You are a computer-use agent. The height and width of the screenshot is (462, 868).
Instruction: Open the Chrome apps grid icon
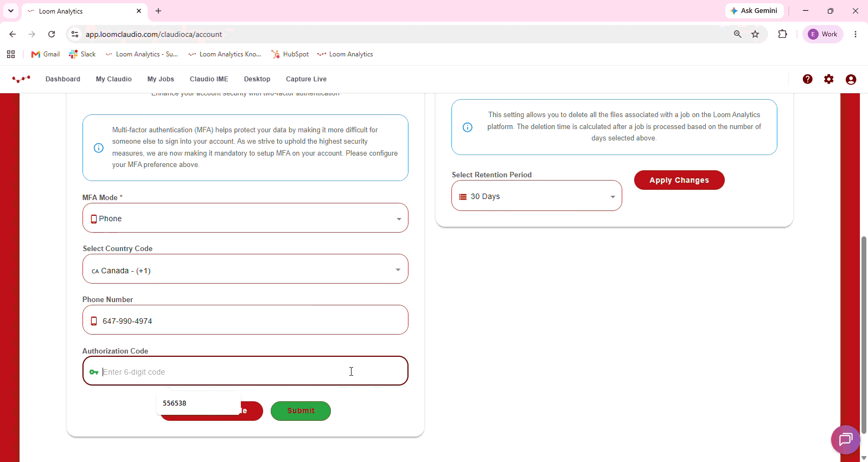[11, 54]
